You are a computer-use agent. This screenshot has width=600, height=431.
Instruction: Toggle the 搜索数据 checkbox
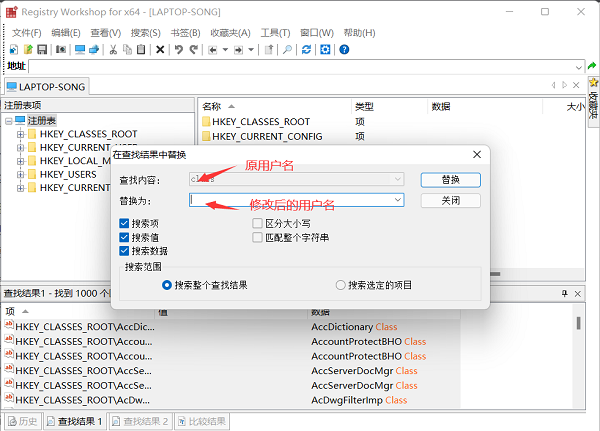[124, 251]
